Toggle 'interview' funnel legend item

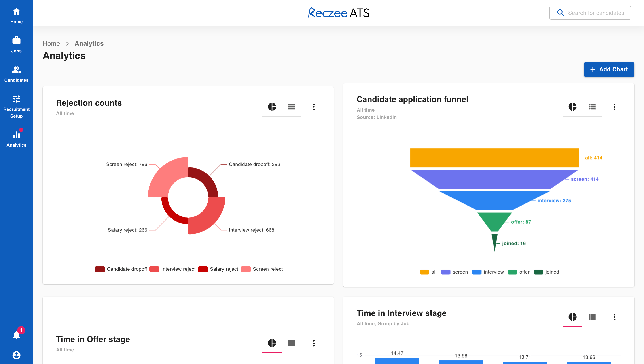pos(488,272)
